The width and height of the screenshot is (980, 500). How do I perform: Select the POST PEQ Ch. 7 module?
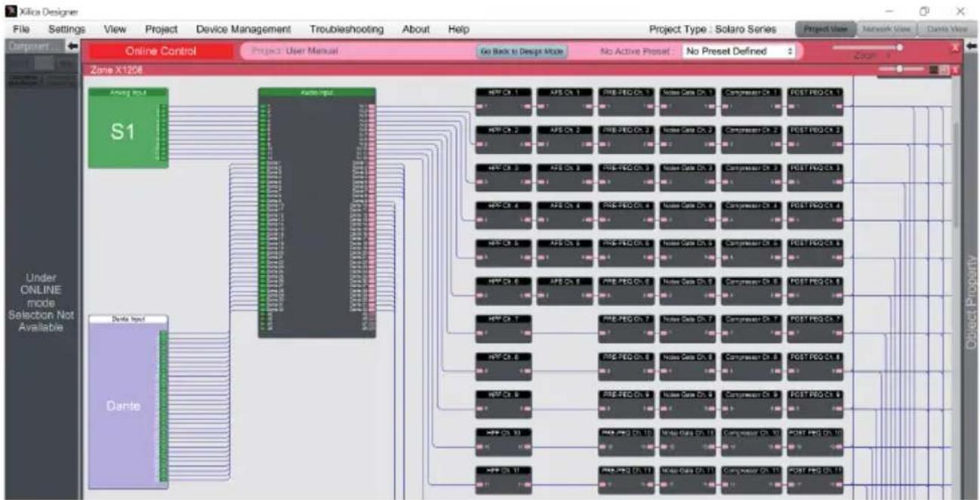[x=815, y=328]
